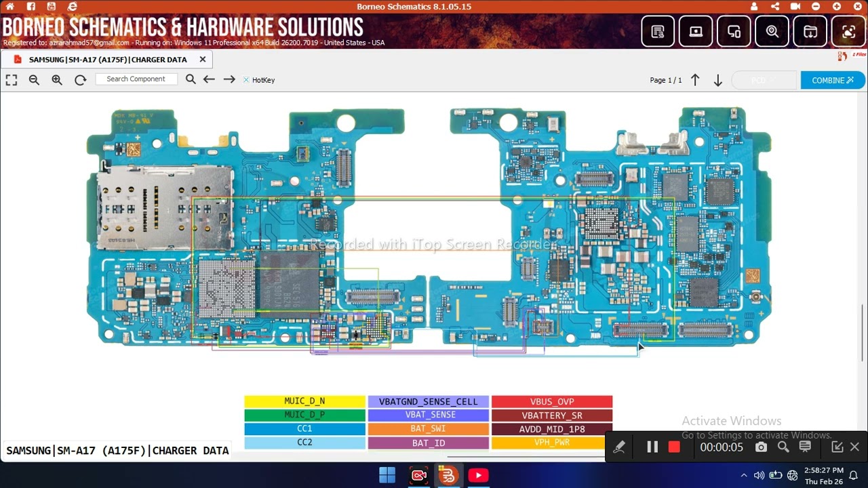868x488 pixels.
Task: Open the Windows Start menu
Action: (x=387, y=475)
